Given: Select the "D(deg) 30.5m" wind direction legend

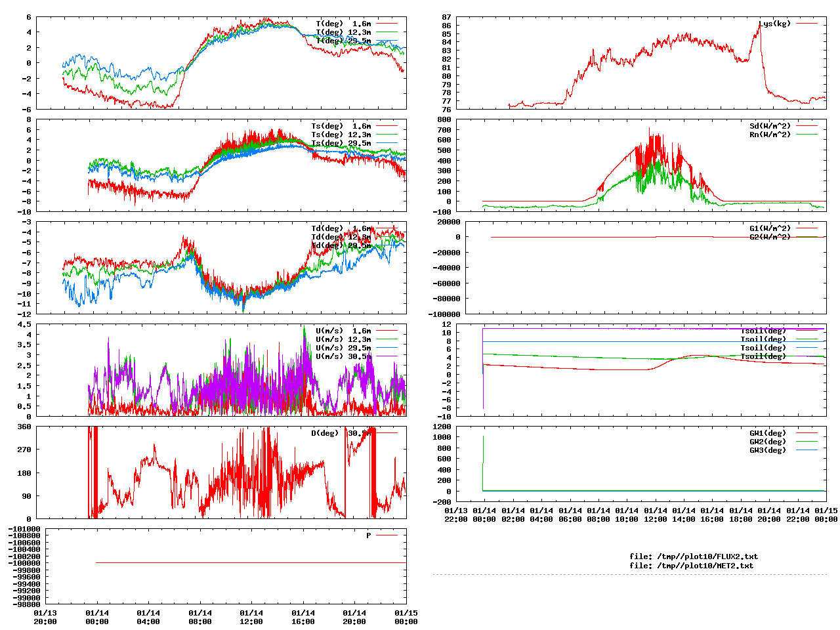Looking at the screenshot, I should click(x=341, y=433).
